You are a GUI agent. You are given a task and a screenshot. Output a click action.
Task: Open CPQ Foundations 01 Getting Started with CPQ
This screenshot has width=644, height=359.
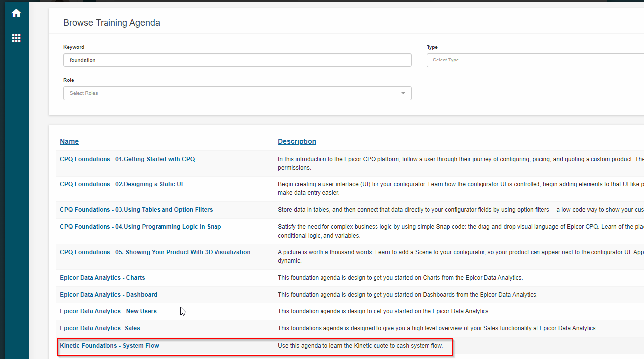click(x=127, y=159)
